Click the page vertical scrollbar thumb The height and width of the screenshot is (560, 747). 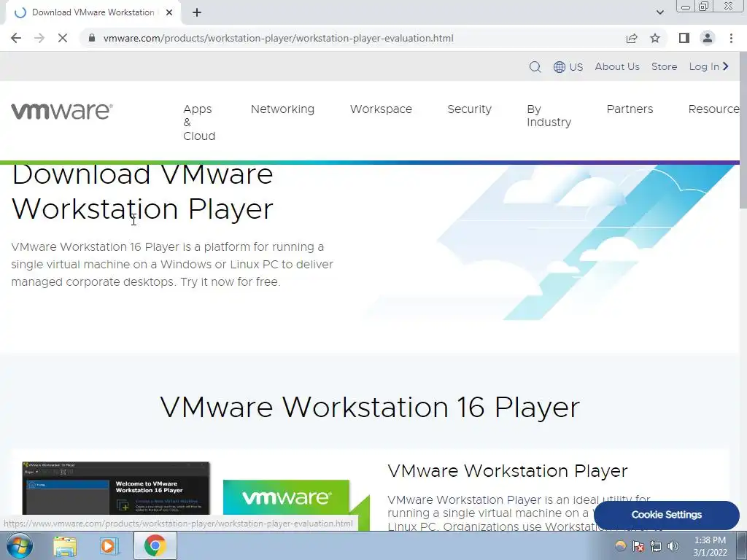(x=743, y=128)
